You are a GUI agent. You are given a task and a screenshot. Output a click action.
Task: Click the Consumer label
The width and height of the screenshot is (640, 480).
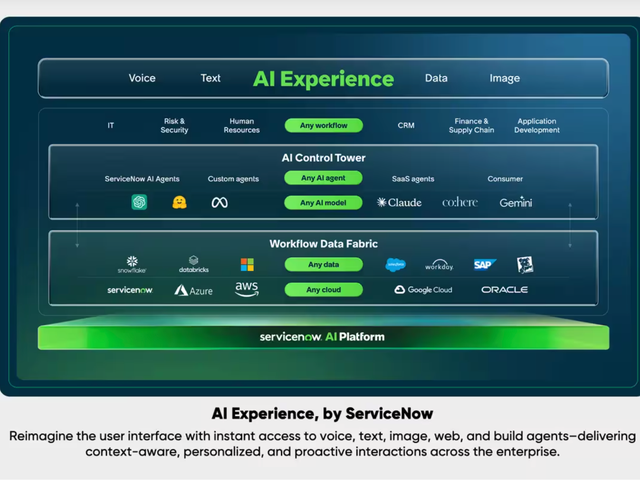505,179
